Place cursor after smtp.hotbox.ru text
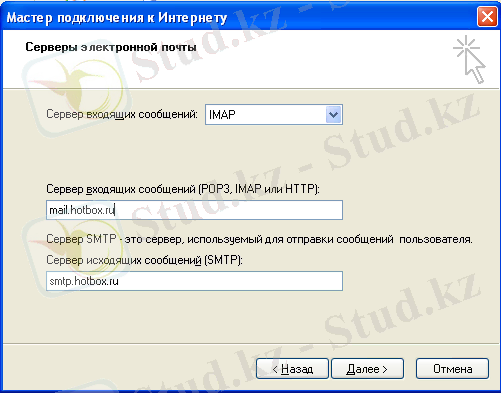 coord(119,282)
